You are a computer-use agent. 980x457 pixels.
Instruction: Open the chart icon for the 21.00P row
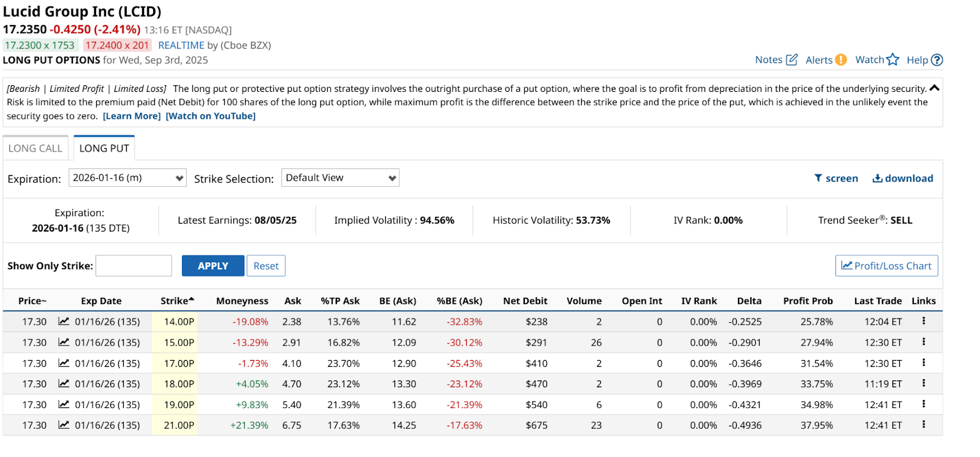click(x=64, y=425)
